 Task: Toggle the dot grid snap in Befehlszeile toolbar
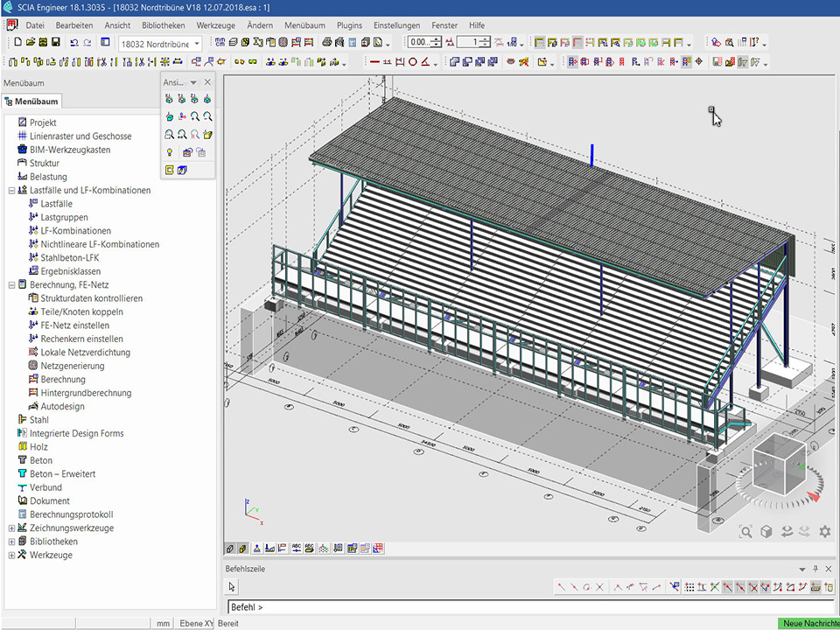(689, 587)
